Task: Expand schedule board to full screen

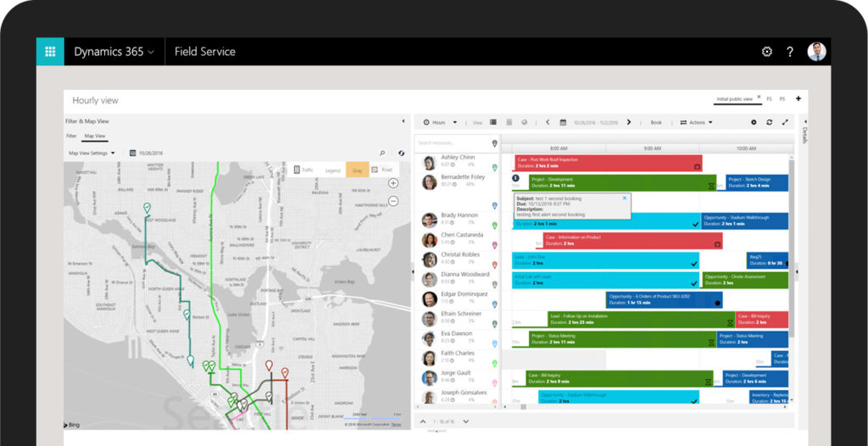Action: point(785,122)
